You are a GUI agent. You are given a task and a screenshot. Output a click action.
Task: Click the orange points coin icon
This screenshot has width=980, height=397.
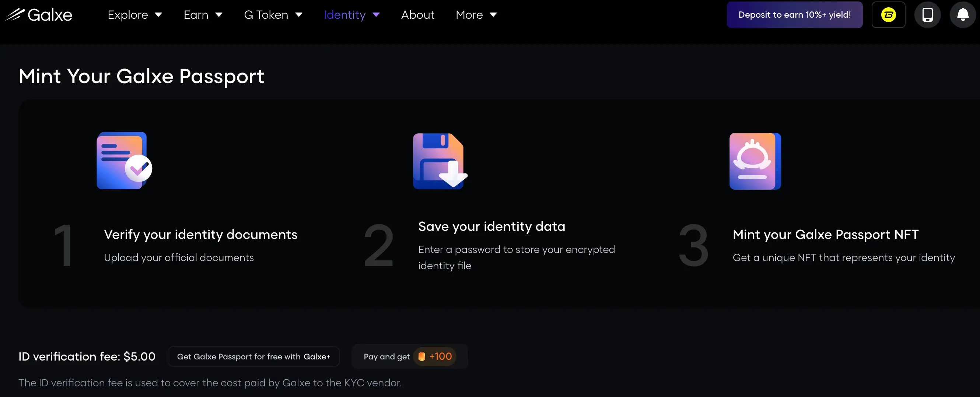(x=421, y=356)
